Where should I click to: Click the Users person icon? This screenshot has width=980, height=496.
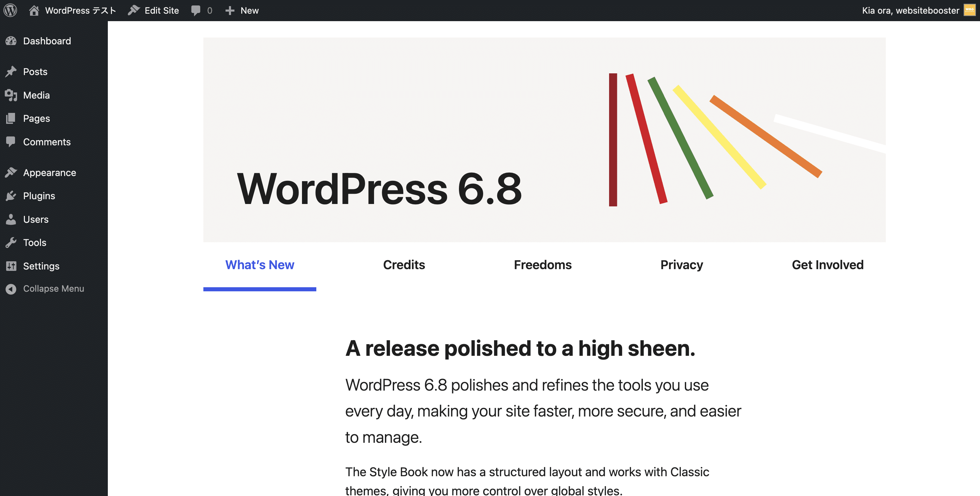11,219
